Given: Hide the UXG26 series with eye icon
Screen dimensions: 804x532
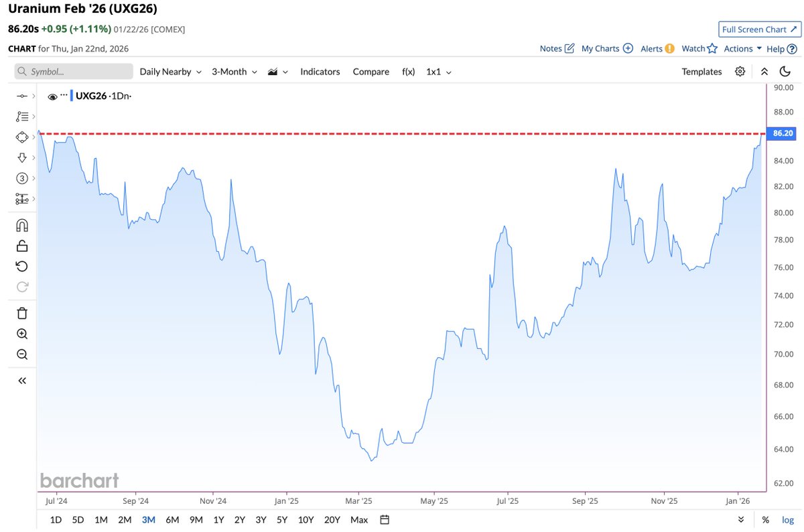Looking at the screenshot, I should (x=52, y=96).
